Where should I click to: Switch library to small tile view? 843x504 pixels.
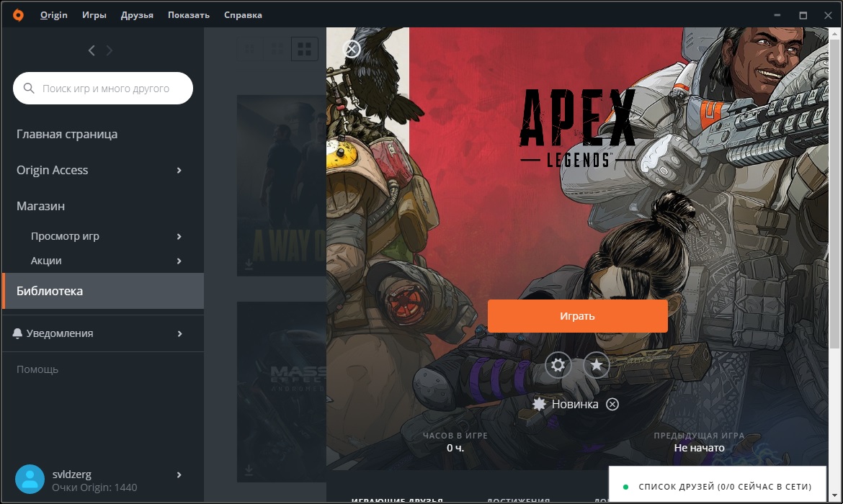(x=250, y=50)
